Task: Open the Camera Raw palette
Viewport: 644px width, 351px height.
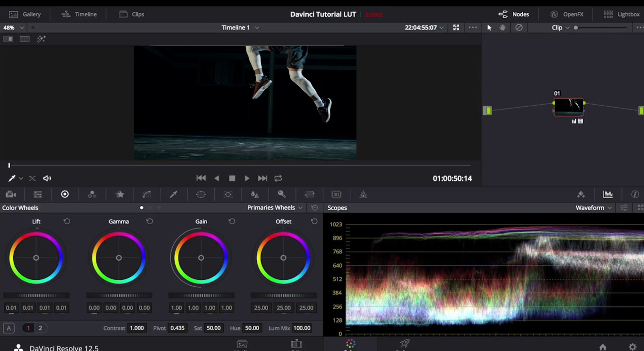Action: 11,194
